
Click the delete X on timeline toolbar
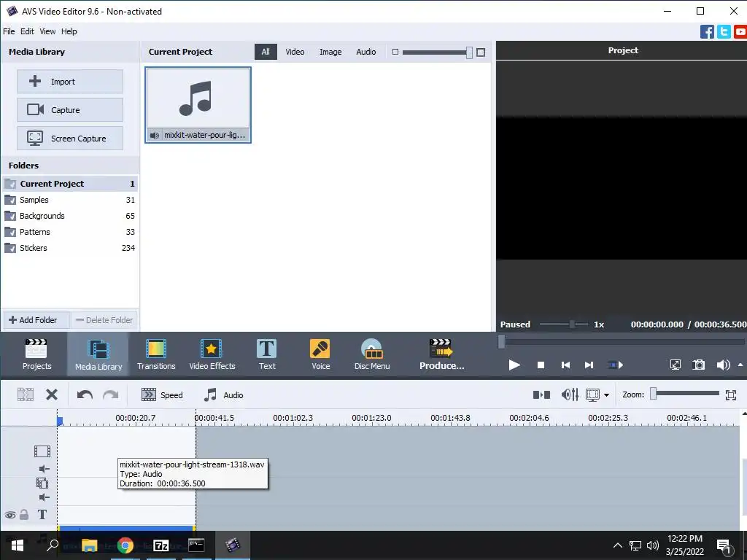(x=52, y=394)
